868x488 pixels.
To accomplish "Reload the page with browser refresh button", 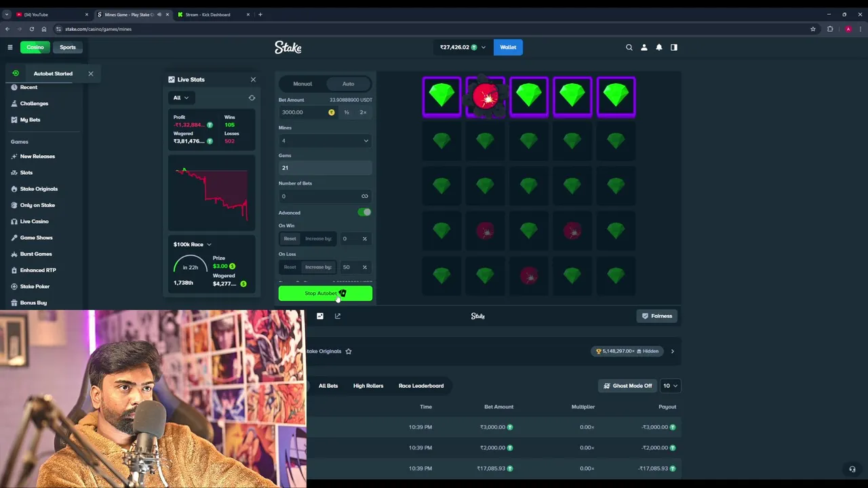I will point(31,29).
